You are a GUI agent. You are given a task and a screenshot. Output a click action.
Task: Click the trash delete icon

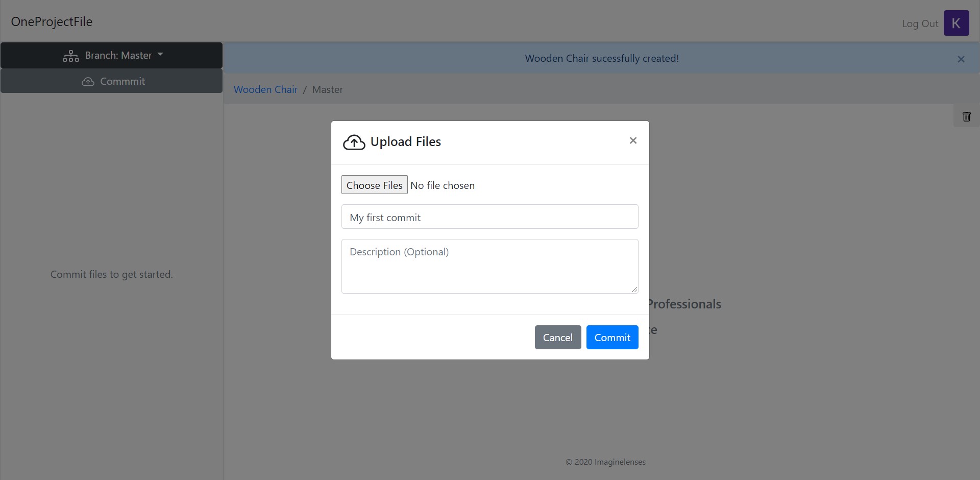click(966, 116)
